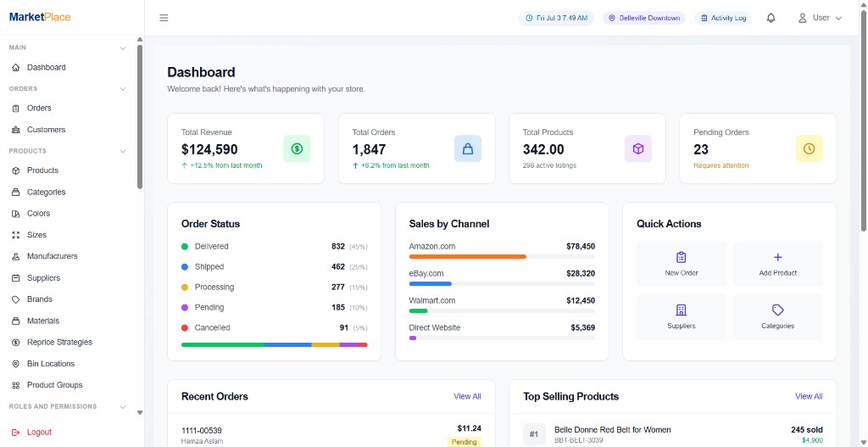Click the main page vertical scrollbar
The image size is (868, 447).
tap(864, 119)
